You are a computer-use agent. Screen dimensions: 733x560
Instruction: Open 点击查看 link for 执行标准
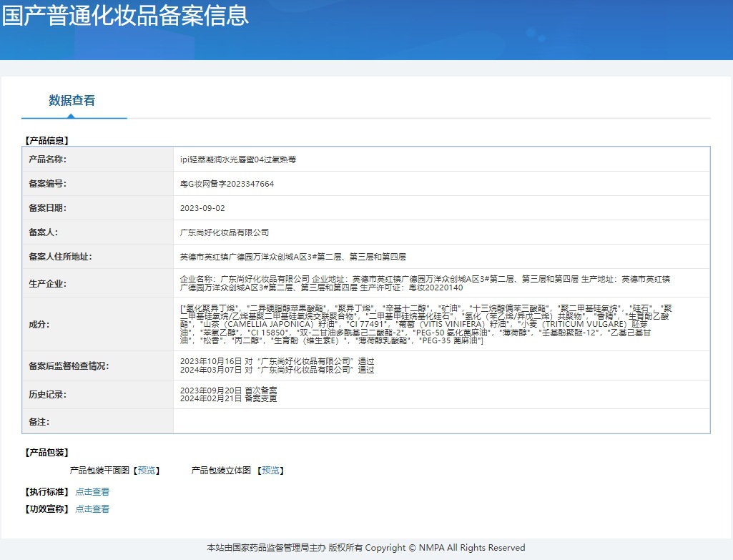point(92,492)
